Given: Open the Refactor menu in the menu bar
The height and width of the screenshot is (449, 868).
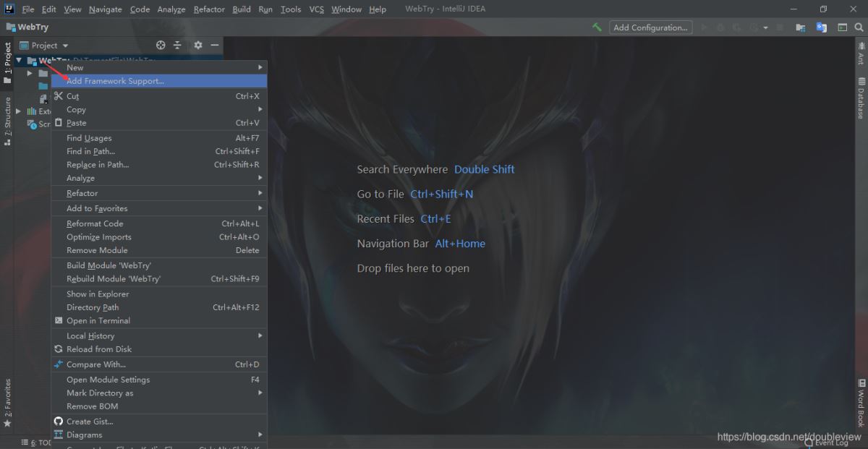Looking at the screenshot, I should [209, 9].
